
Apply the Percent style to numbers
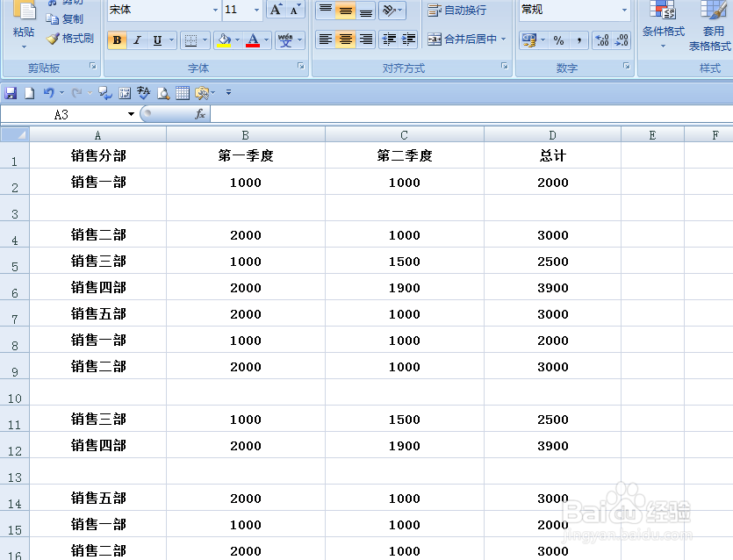point(557,40)
